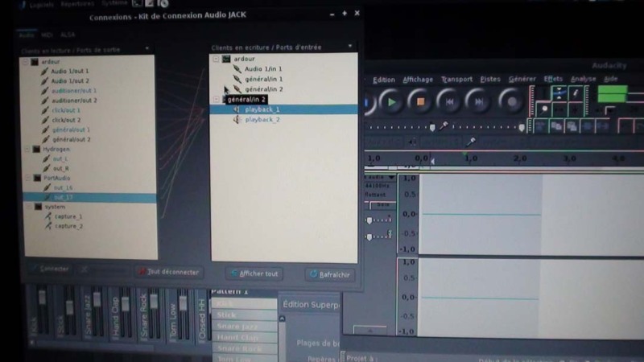Viewport: 644px width, 362px height.
Task: Click the microphone icon beside input volume slider
Action: pos(444,126)
